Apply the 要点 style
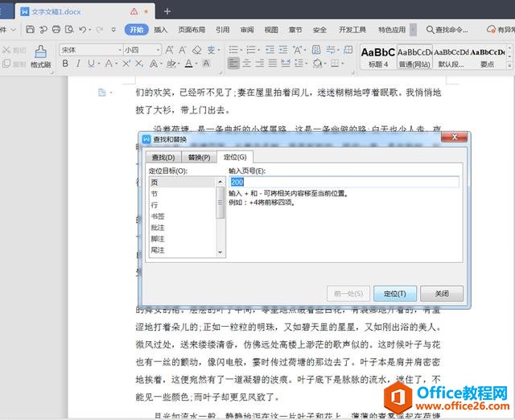The width and height of the screenshot is (515, 420). tap(488, 57)
